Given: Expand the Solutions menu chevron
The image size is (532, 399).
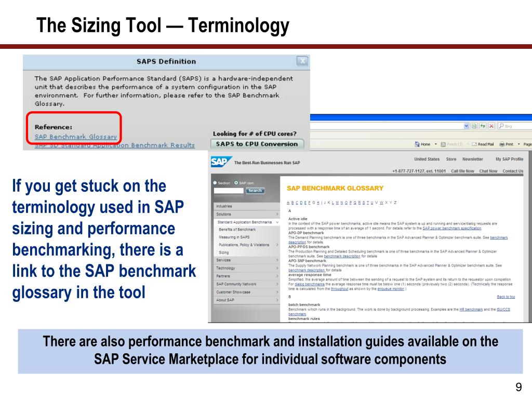Looking at the screenshot, I should 277,215.
